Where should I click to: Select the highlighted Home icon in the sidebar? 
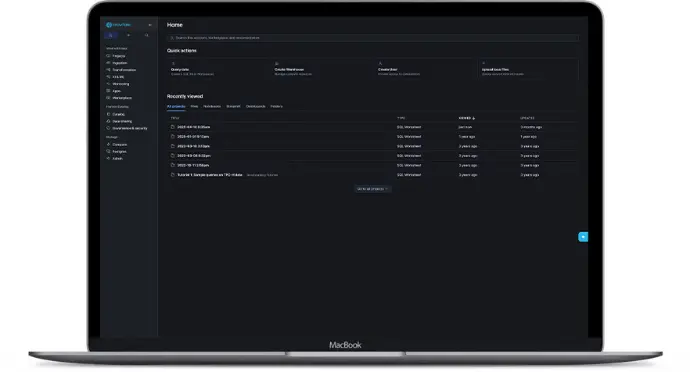click(111, 35)
